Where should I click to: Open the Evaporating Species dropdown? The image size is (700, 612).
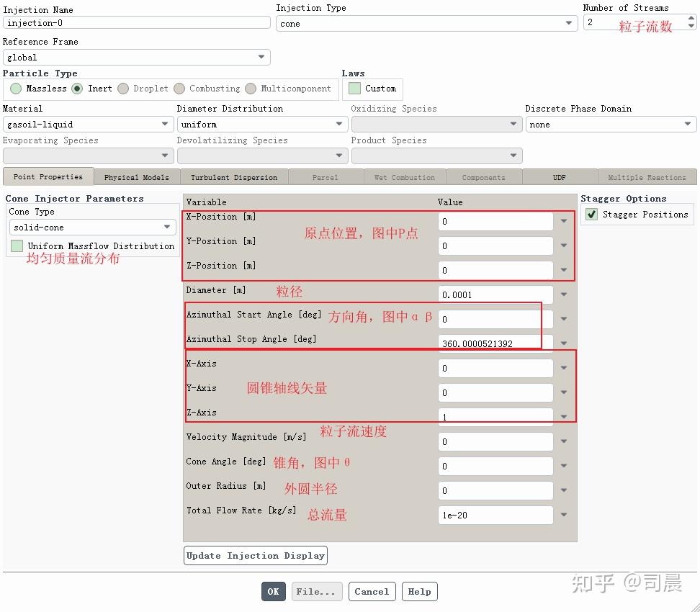click(x=89, y=156)
